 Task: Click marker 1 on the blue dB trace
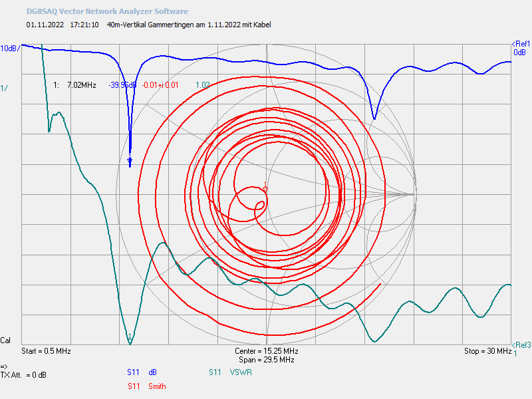point(130,160)
